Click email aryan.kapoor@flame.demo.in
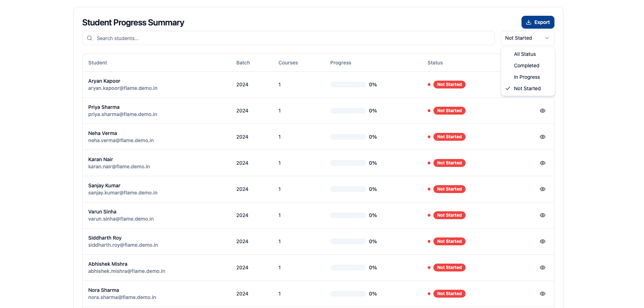The width and height of the screenshot is (644, 308). [x=123, y=88]
